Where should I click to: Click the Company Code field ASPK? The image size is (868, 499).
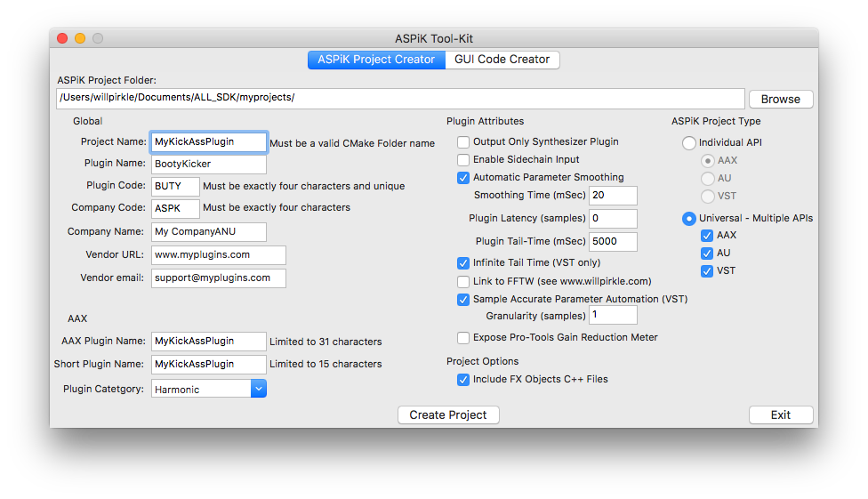pyautogui.click(x=175, y=208)
